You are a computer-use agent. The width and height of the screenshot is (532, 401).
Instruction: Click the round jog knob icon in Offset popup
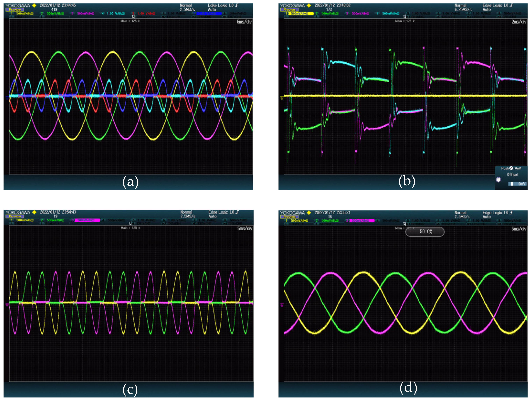(x=498, y=180)
